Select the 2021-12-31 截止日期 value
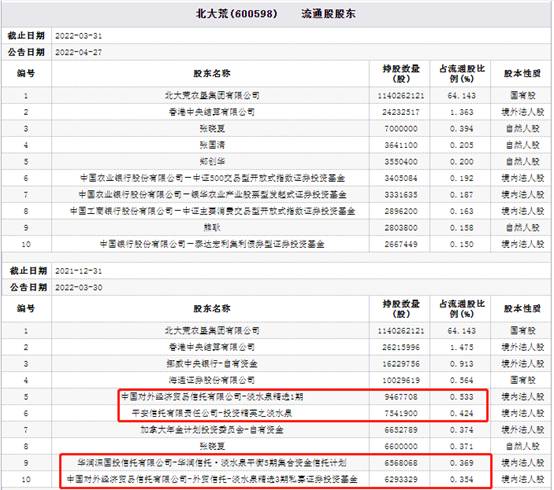This screenshot has height=490, width=554. coord(78,271)
